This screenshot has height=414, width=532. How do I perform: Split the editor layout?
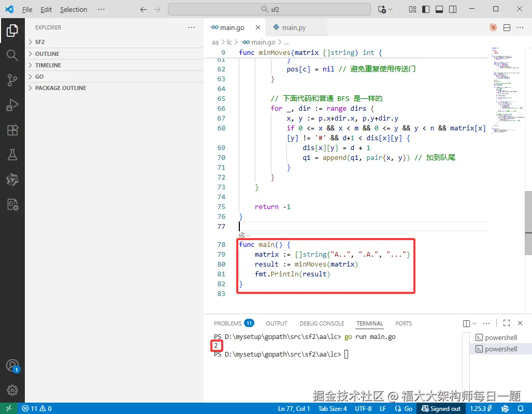[507, 28]
